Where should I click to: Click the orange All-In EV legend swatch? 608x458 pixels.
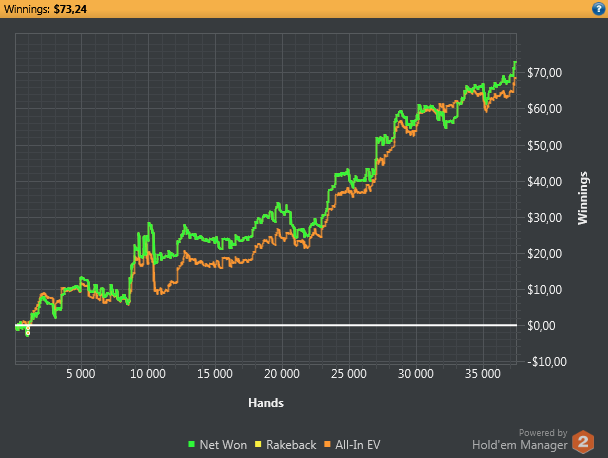327,444
